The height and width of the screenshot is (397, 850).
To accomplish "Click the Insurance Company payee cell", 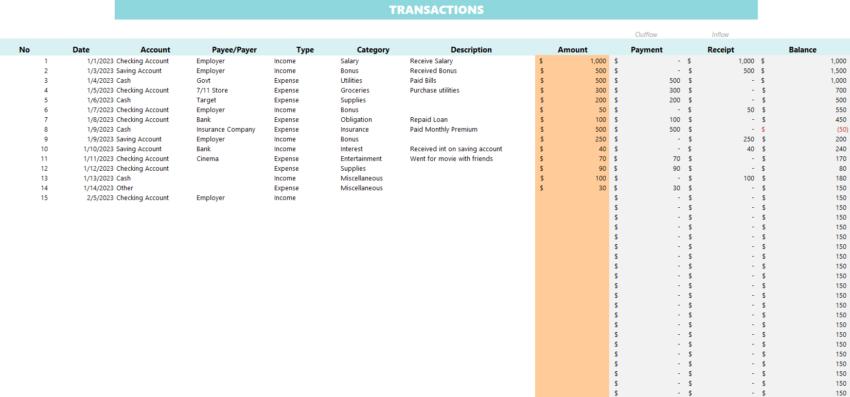I will (226, 130).
